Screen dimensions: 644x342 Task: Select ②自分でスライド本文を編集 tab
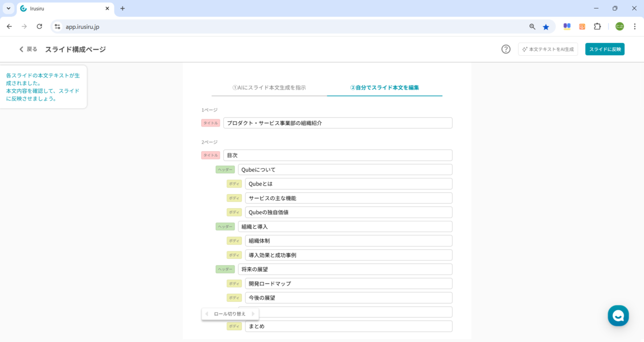click(x=384, y=87)
